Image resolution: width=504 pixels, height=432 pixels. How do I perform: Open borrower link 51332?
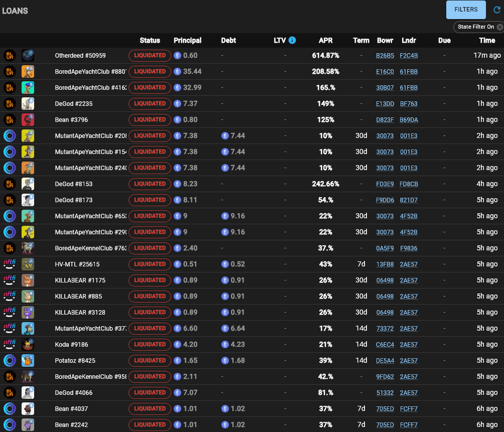tap(385, 393)
